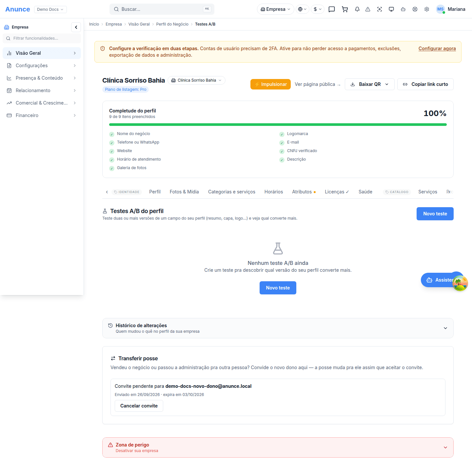This screenshot has width=472, height=476.
Task: Click the Plano de listagem: Pro badge
Action: click(126, 89)
